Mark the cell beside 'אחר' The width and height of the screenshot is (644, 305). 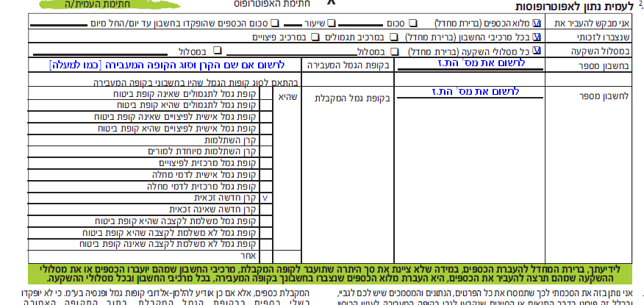tap(265, 256)
